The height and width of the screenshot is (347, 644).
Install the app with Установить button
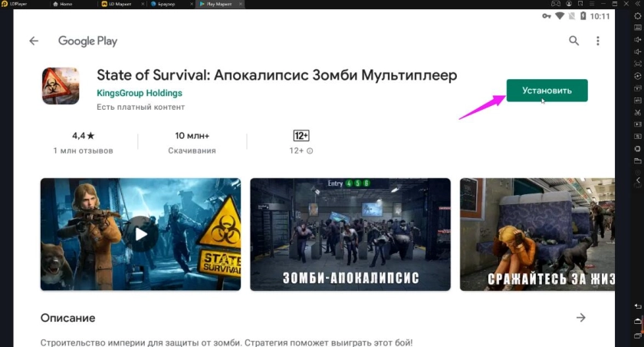point(547,91)
